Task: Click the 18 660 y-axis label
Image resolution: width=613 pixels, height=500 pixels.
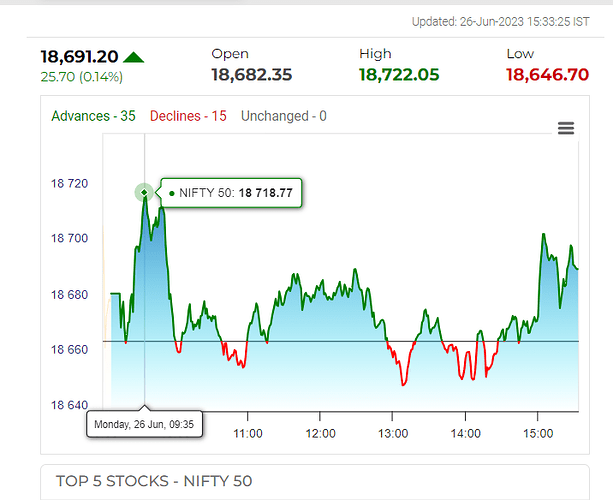Action: click(70, 349)
